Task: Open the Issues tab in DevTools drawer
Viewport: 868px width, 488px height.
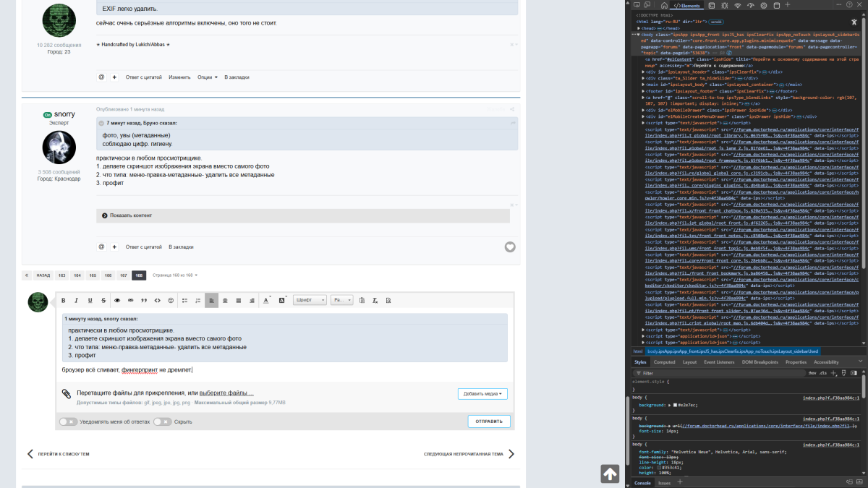Action: coord(664,483)
